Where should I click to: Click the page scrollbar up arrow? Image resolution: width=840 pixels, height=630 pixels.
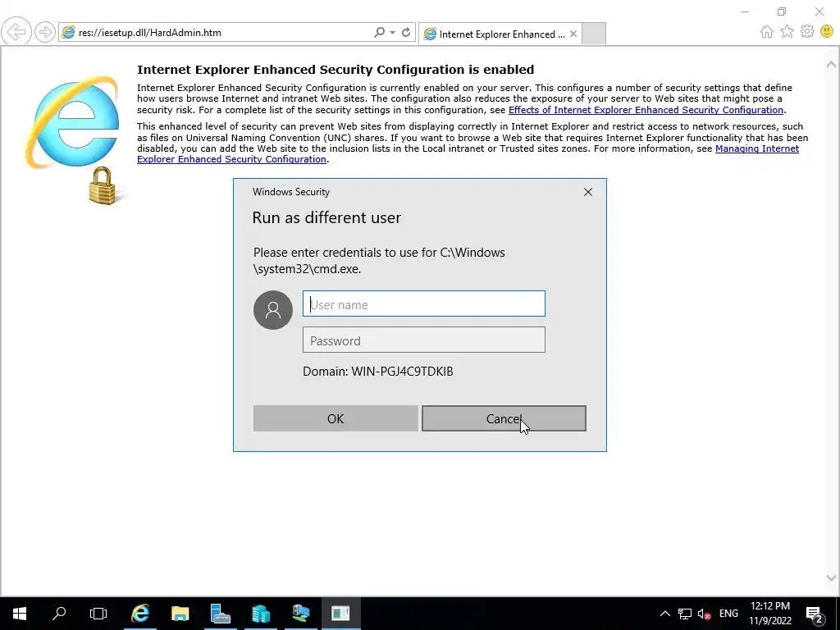(831, 65)
